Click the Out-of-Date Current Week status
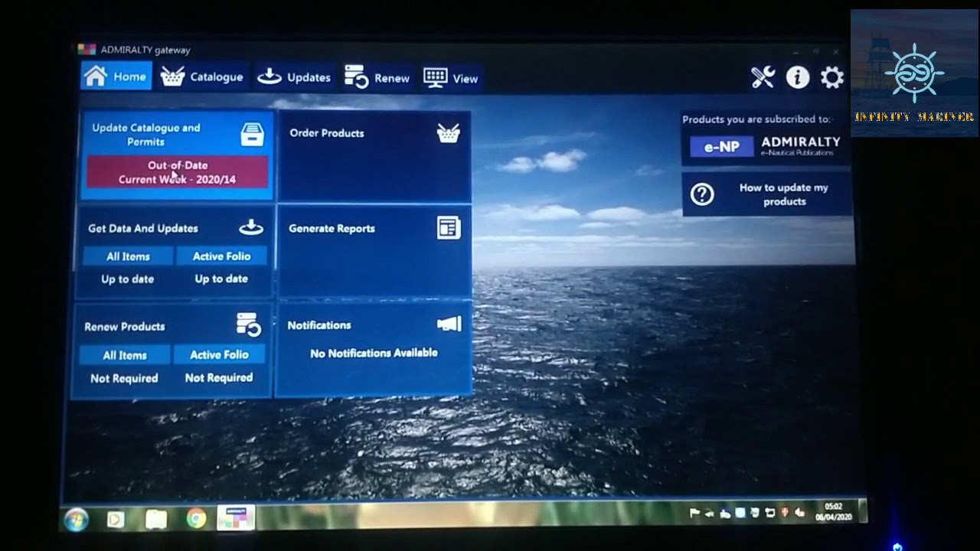 tap(178, 172)
